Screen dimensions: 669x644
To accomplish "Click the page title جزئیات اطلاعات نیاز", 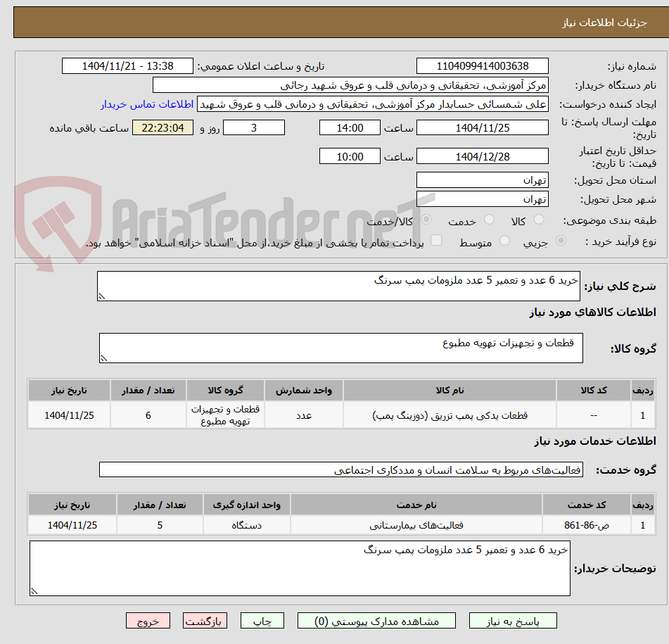I will pos(604,23).
